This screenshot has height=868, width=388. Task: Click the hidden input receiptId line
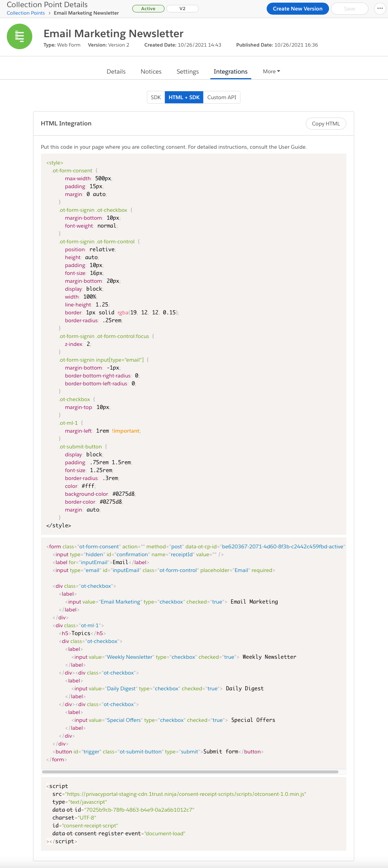(x=138, y=554)
